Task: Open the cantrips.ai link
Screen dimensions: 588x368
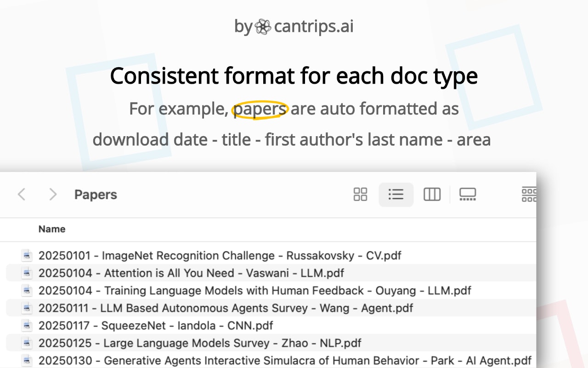Action: point(314,27)
